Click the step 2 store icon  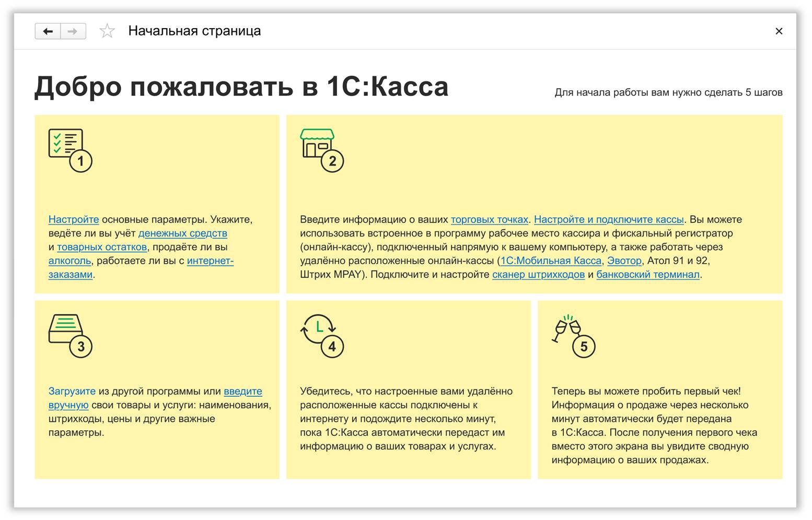321,150
